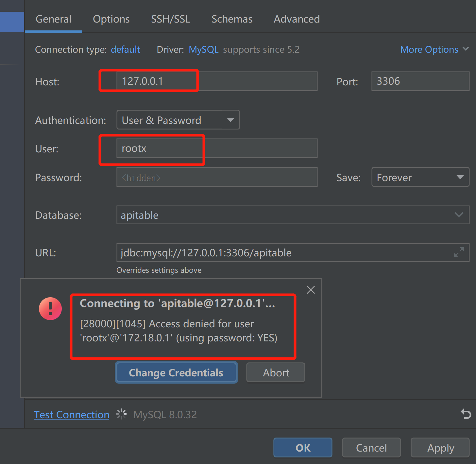The width and height of the screenshot is (476, 464).
Task: Click the red error alert icon
Action: 50,308
